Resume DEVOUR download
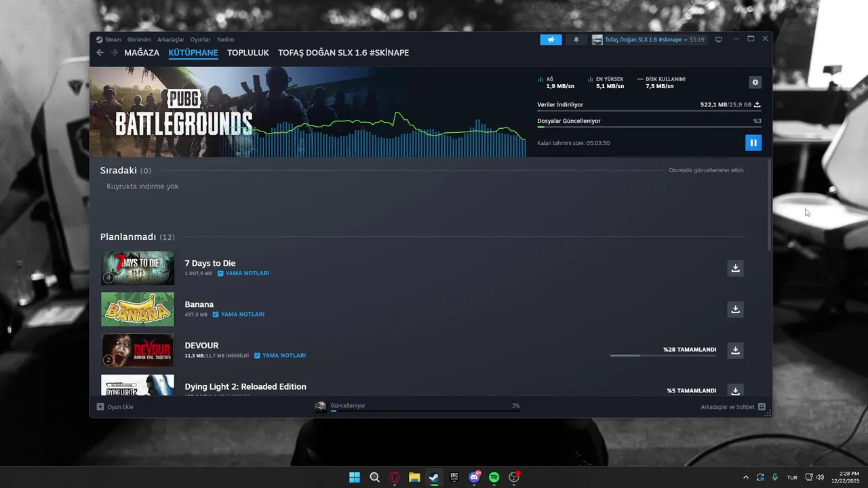868x488 pixels. click(x=735, y=350)
